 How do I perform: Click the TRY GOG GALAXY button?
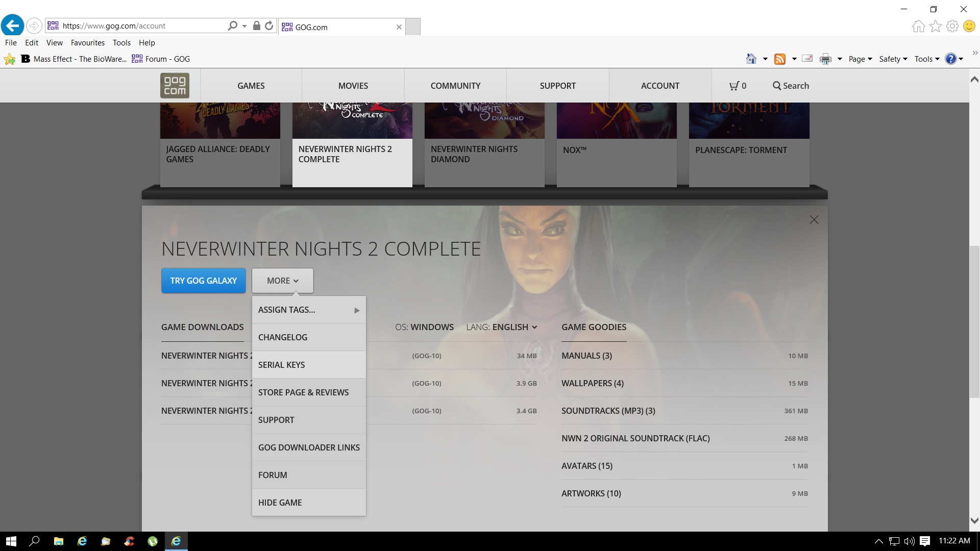204,281
